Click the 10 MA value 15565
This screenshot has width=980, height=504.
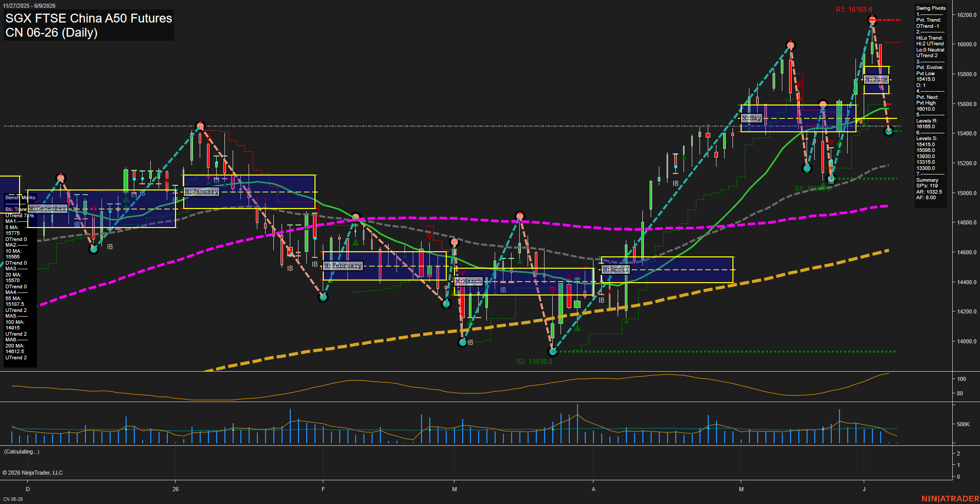[12, 257]
